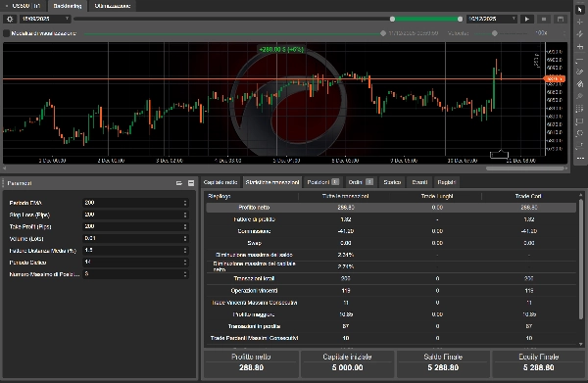Click the Trade Corti column header

click(x=528, y=196)
